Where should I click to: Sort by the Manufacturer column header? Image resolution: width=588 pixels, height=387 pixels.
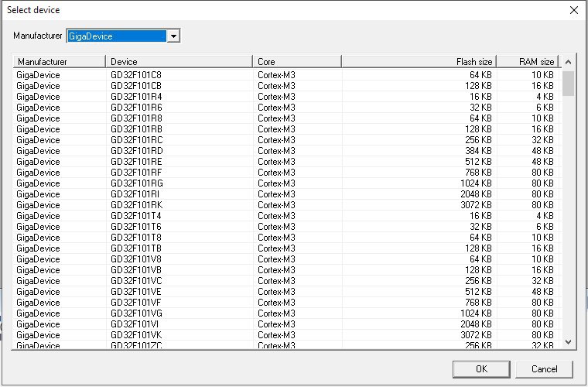pos(60,61)
